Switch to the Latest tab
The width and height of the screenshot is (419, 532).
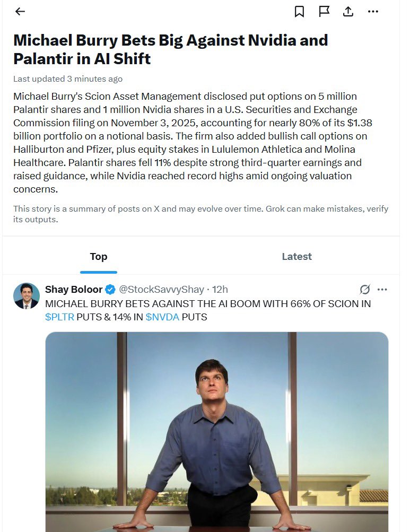tap(296, 257)
